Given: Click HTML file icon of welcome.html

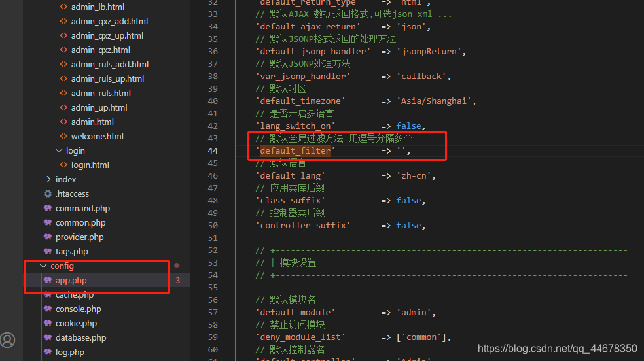Looking at the screenshot, I should point(63,136).
